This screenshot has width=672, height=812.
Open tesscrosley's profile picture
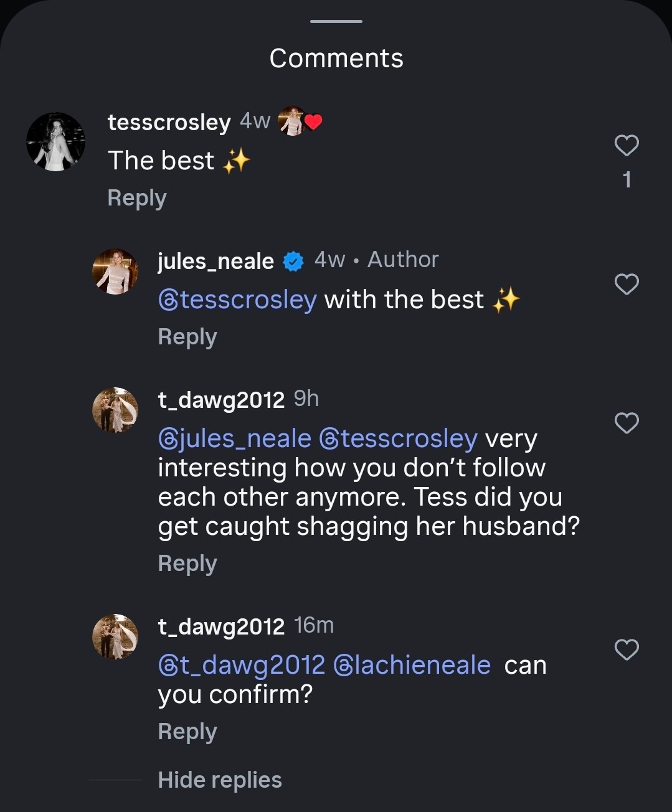55,142
